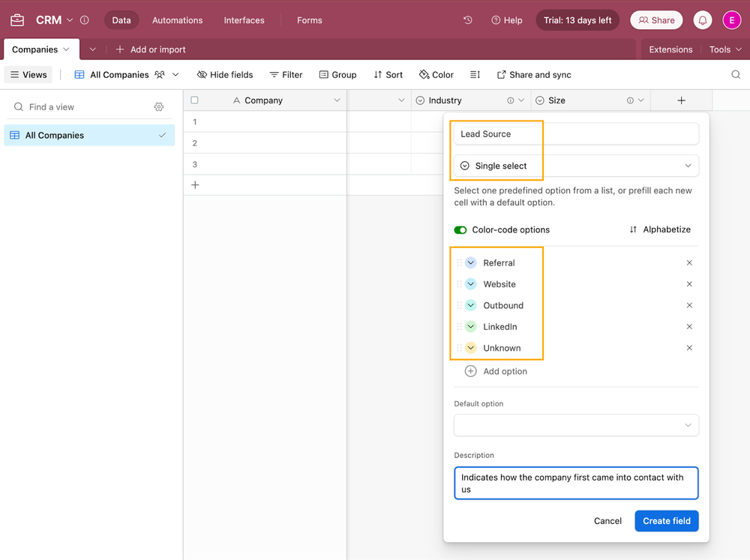Viewport: 750px width, 560px height.
Task: Remove the Unknown option
Action: click(689, 347)
